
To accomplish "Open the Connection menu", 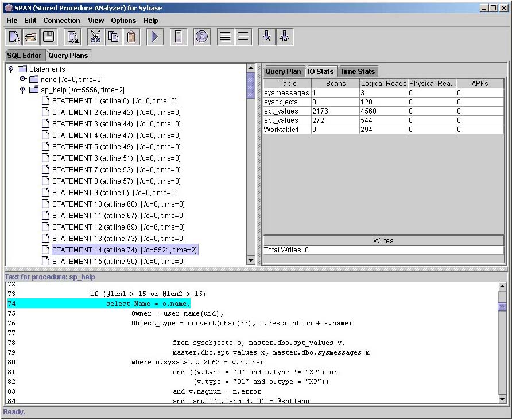I will [62, 20].
